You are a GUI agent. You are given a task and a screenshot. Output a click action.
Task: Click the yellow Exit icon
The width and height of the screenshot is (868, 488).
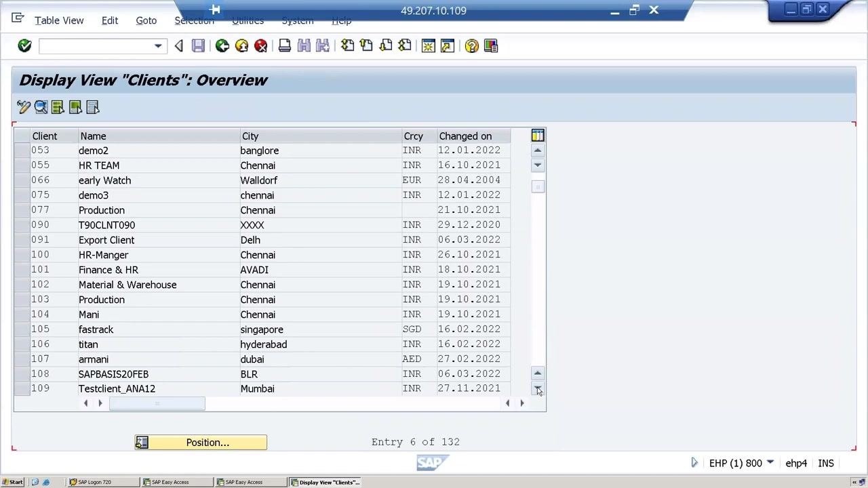click(241, 46)
